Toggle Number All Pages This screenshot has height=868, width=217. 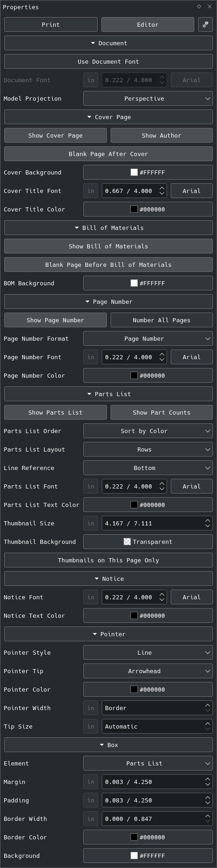(161, 320)
